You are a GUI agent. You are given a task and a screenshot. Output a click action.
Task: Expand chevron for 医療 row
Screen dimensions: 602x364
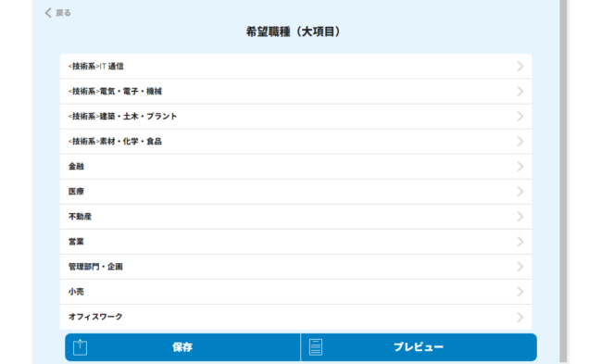[520, 192]
